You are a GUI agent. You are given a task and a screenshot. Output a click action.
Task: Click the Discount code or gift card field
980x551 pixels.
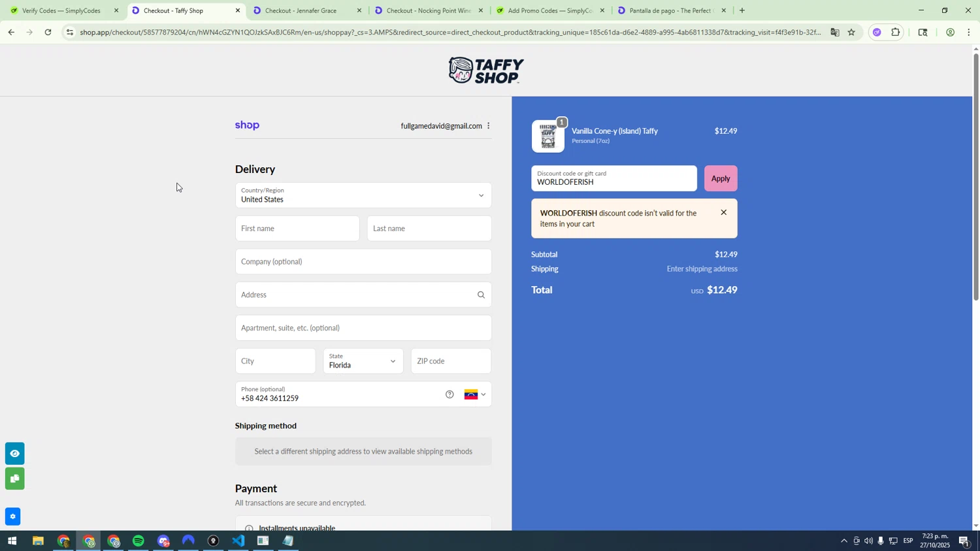coord(614,178)
